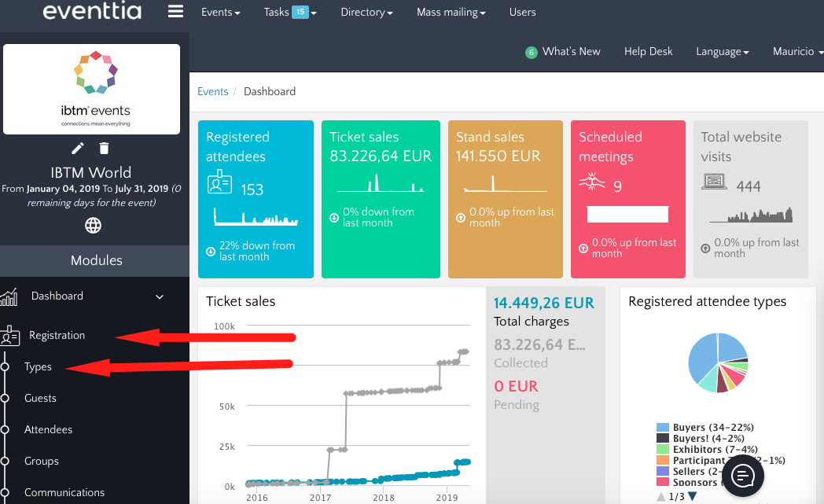Open the Mass mailing menu
824x504 pixels.
451,13
